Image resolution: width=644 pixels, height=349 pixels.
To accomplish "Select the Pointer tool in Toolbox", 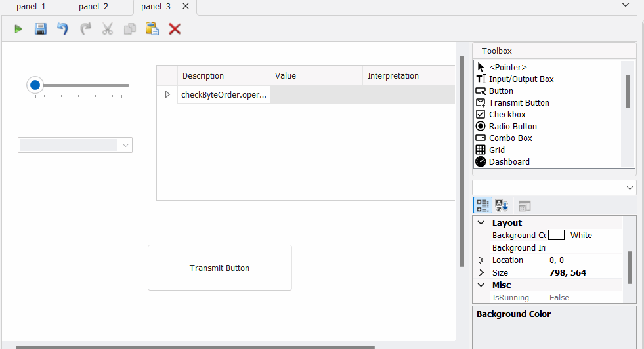I will click(x=507, y=68).
